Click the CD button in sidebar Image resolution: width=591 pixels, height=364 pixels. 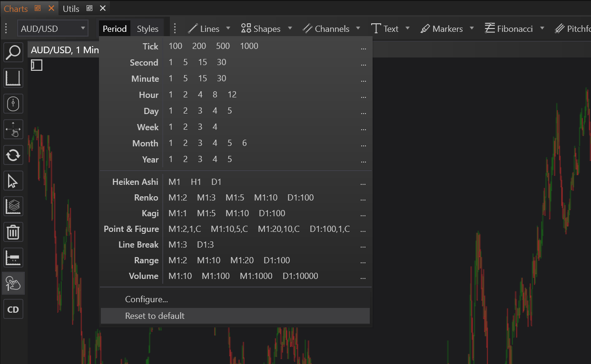13,309
